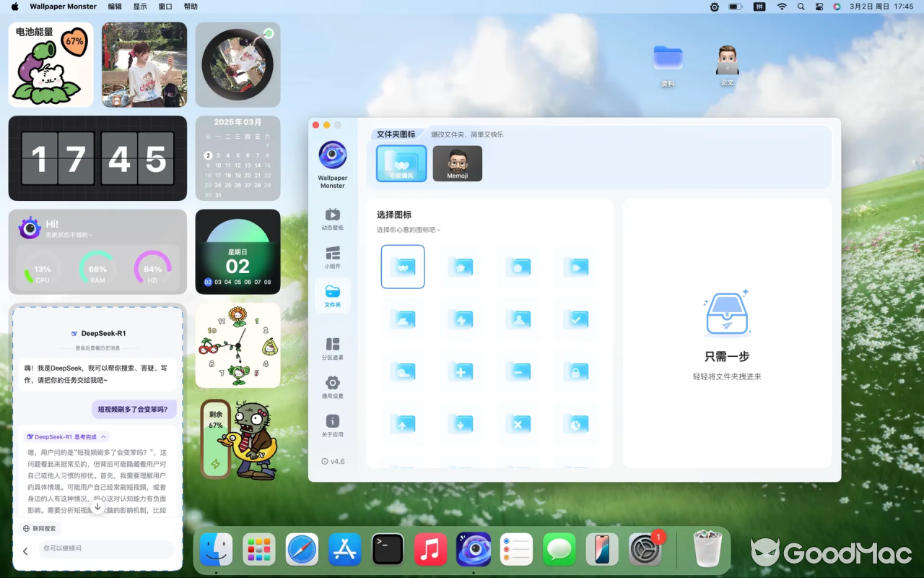Open the 显示 menu in menu bar

[140, 7]
